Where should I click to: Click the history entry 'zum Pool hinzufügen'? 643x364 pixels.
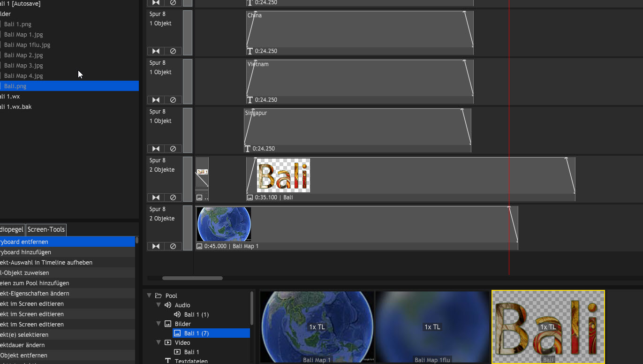click(x=68, y=283)
